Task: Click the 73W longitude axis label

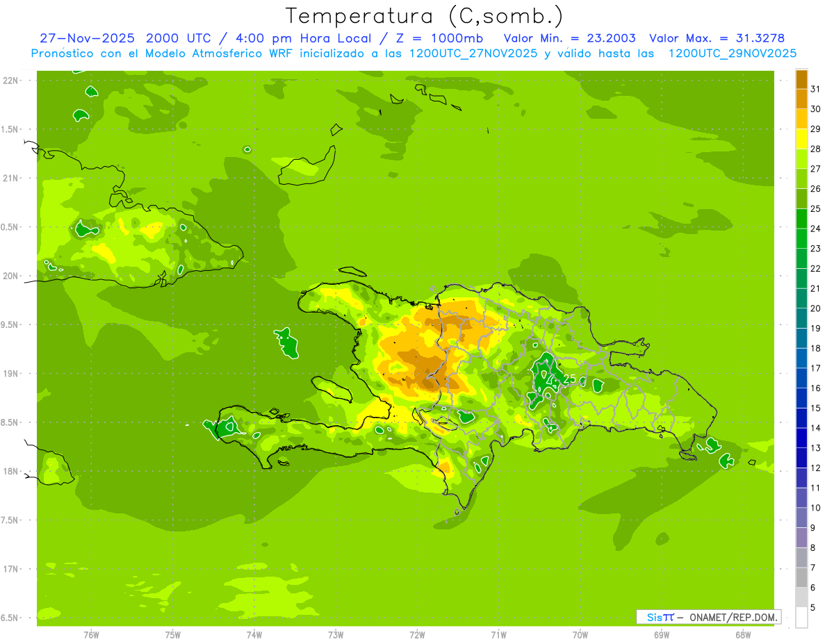Action: coord(336,634)
